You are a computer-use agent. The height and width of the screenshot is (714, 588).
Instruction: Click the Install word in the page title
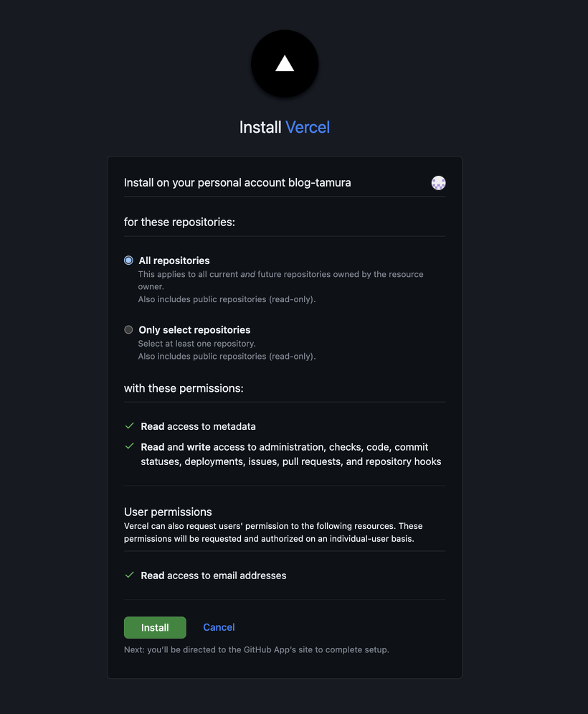(x=260, y=128)
